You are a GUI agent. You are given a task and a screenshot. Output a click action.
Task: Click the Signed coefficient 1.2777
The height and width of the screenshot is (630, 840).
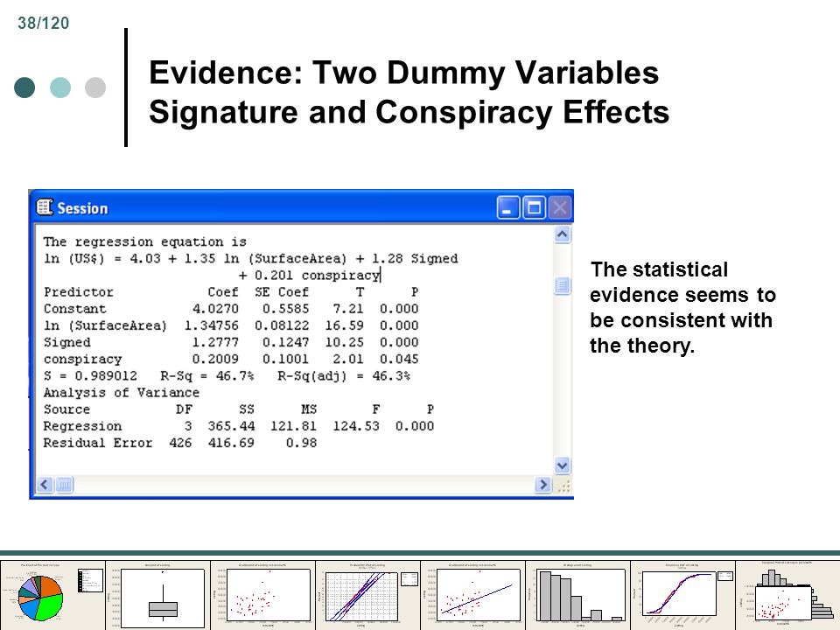215,342
